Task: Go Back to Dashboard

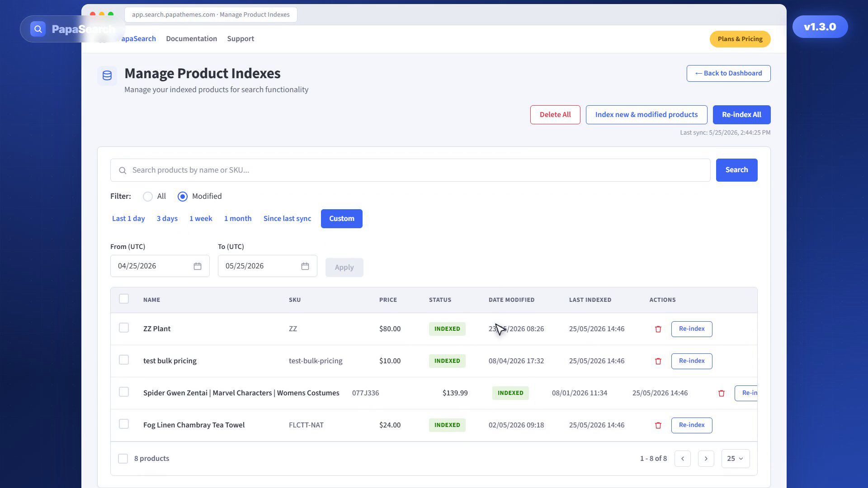Action: (729, 74)
